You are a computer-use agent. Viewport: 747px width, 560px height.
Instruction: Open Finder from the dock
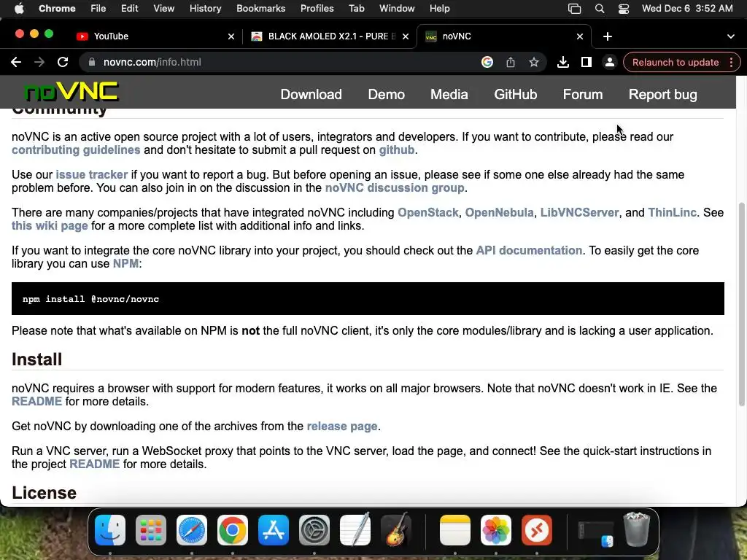[x=110, y=530]
